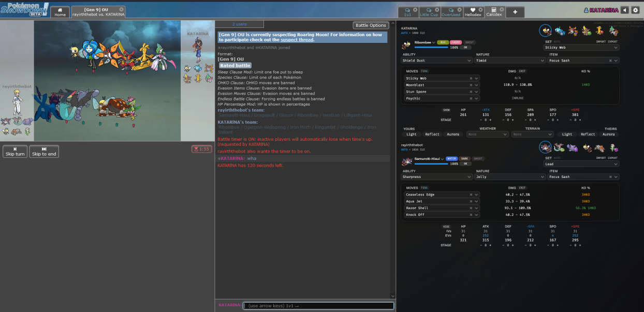Select Heatran icon in rayirththebot's calc party
Viewport: 644px width, 312px height.
tap(599, 147)
